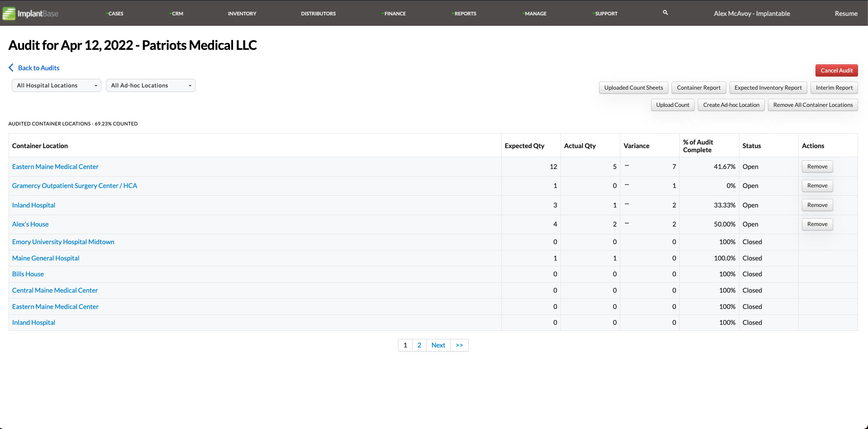The height and width of the screenshot is (429, 868).
Task: Select page 1 in pagination
Action: tap(405, 345)
